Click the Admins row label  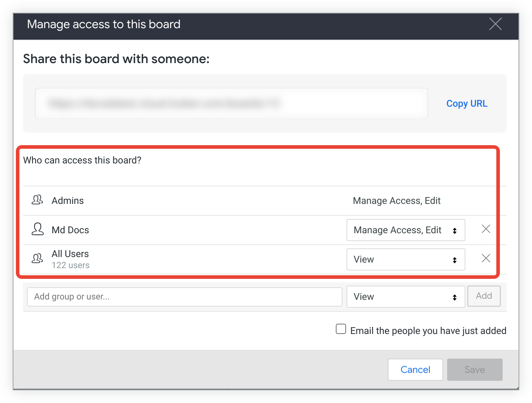click(x=68, y=201)
